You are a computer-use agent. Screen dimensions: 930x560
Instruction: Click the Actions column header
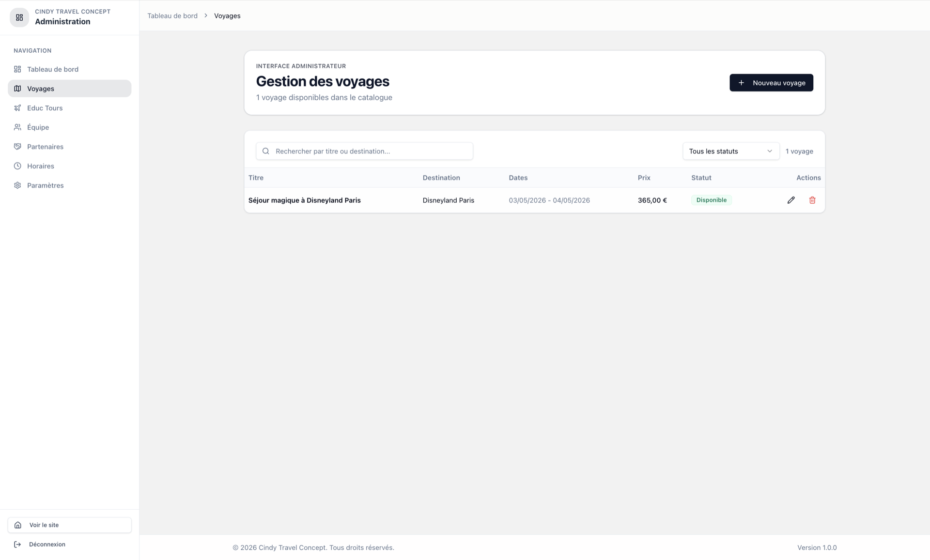pyautogui.click(x=808, y=178)
